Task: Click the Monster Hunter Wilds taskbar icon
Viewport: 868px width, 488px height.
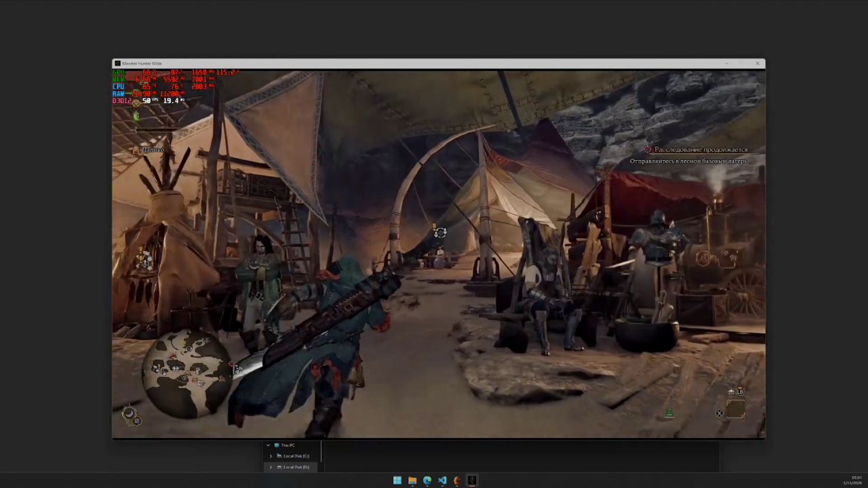Action: (x=472, y=481)
